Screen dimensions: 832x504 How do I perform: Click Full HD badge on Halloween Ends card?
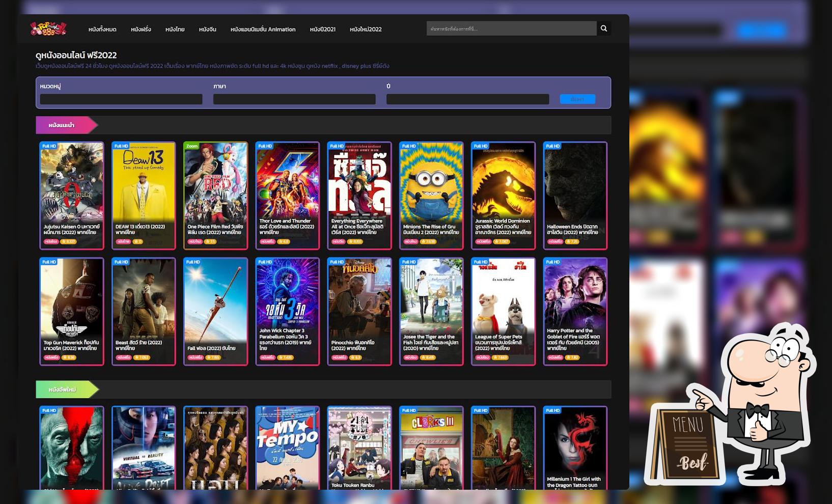coord(553,146)
